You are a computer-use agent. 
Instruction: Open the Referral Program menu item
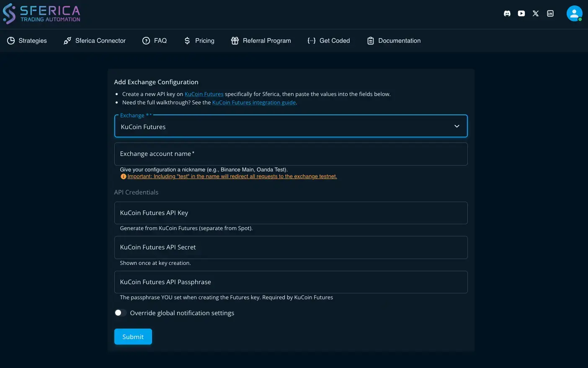click(x=261, y=41)
